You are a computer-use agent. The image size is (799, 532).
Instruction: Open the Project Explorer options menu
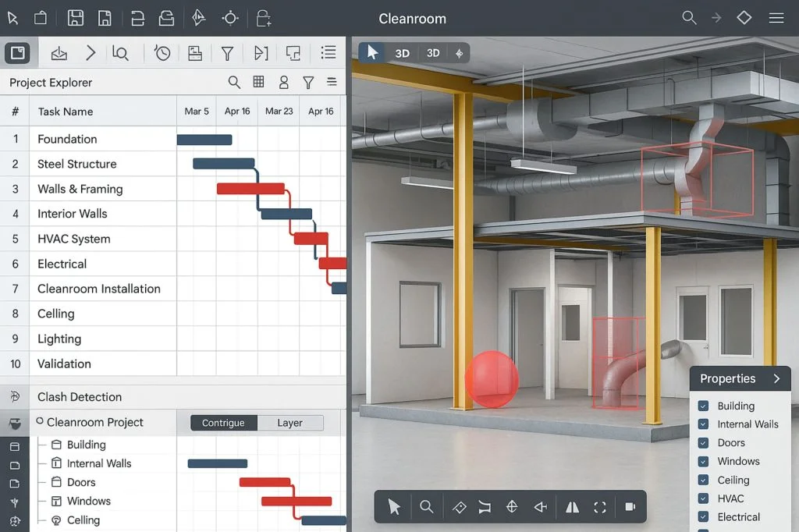click(332, 82)
